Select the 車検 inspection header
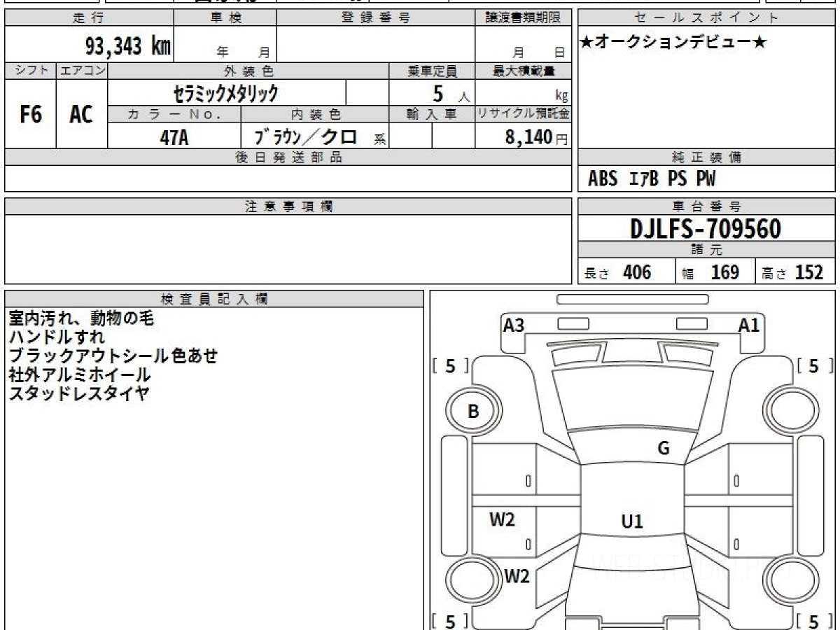The width and height of the screenshot is (840, 630). pyautogui.click(x=225, y=17)
